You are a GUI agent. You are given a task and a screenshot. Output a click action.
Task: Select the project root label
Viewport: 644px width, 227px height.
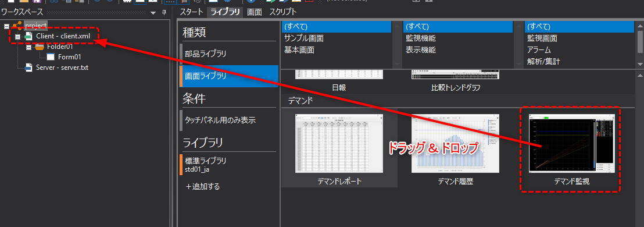[x=36, y=26]
